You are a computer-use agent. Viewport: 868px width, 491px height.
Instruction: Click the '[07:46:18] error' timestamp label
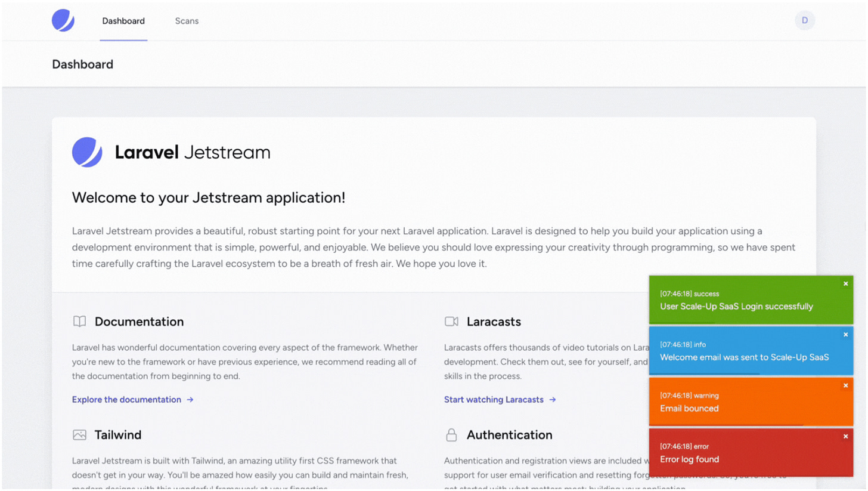point(684,446)
